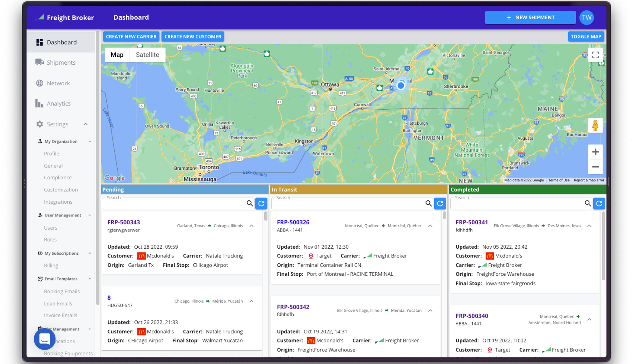Go to Profile settings

click(x=51, y=154)
